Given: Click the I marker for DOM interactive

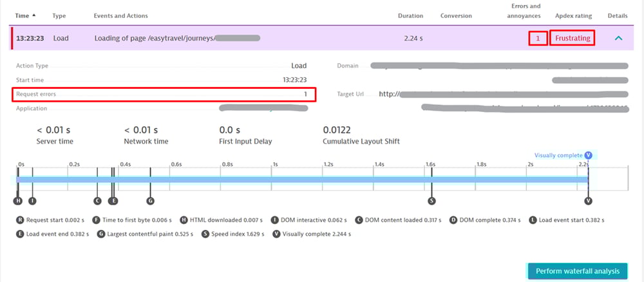Looking at the screenshot, I should (x=32, y=201).
